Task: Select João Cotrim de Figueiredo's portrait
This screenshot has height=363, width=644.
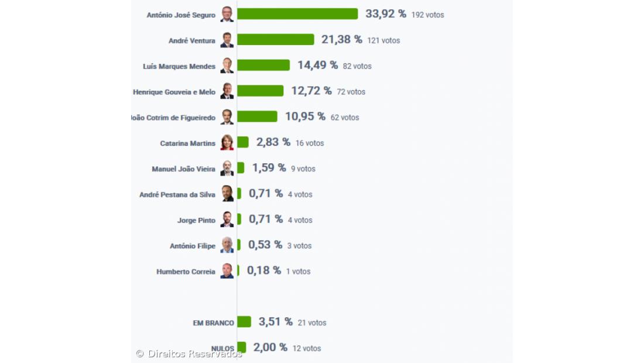Action: (227, 117)
